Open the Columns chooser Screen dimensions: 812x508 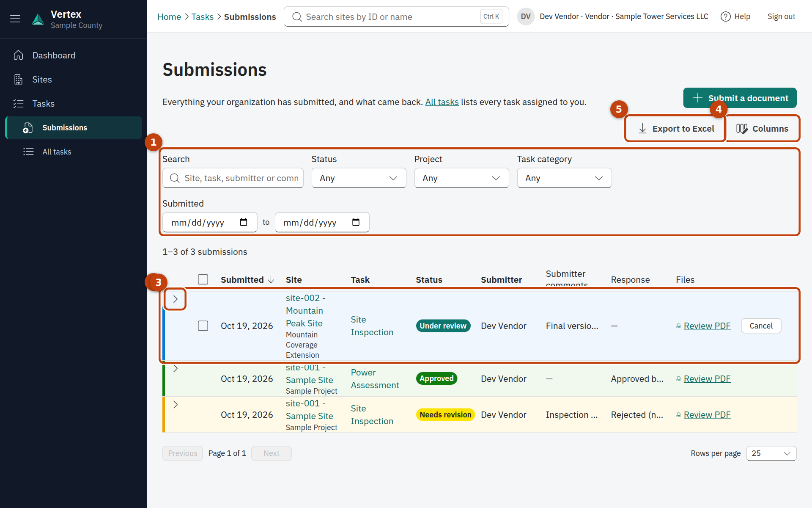[x=763, y=128]
